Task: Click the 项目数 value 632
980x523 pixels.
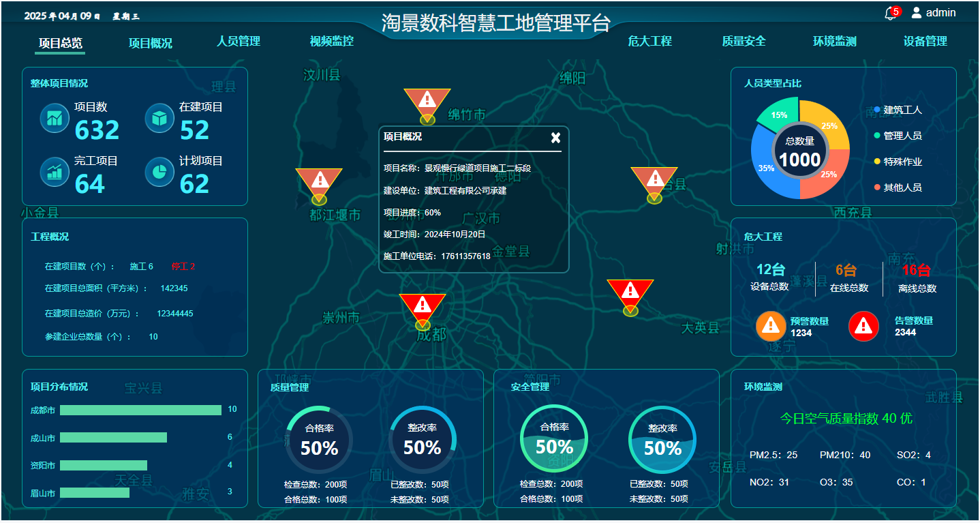Action: point(97,130)
